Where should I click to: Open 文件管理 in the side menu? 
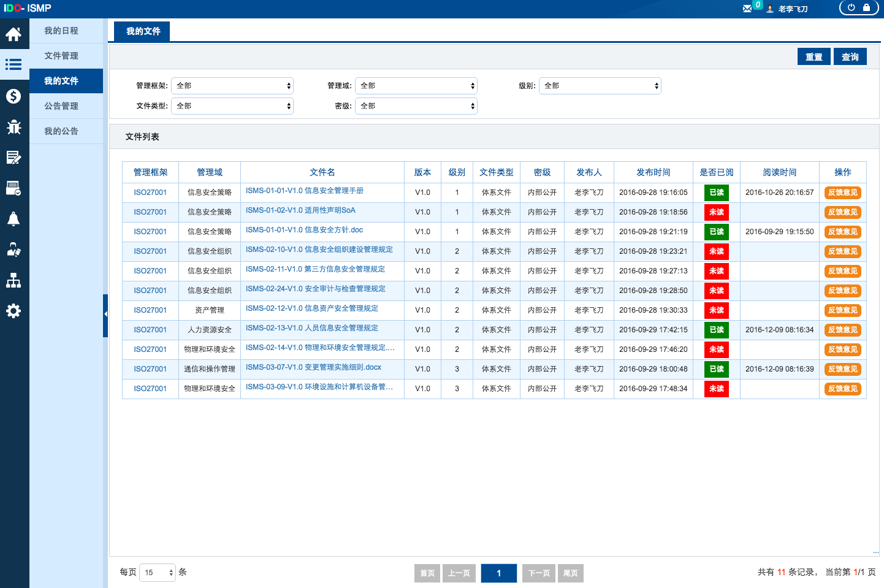tap(61, 56)
